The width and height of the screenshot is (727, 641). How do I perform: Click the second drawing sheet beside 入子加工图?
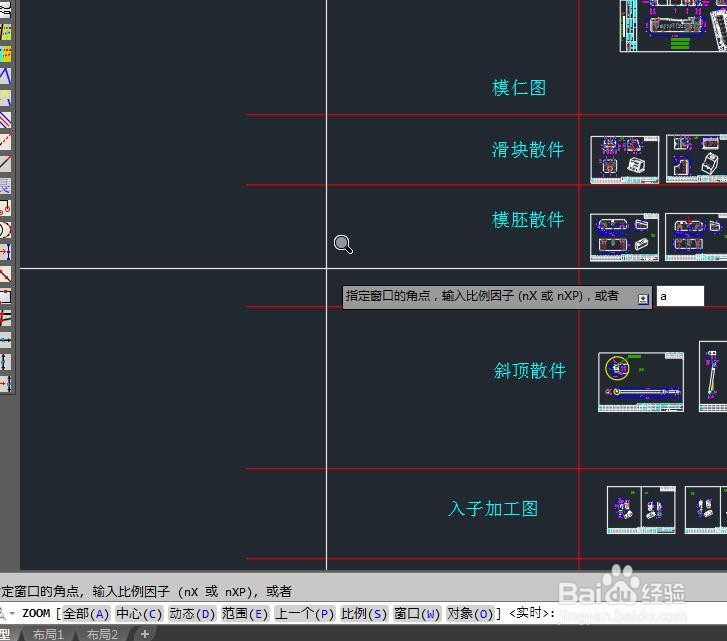pyautogui.click(x=706, y=510)
